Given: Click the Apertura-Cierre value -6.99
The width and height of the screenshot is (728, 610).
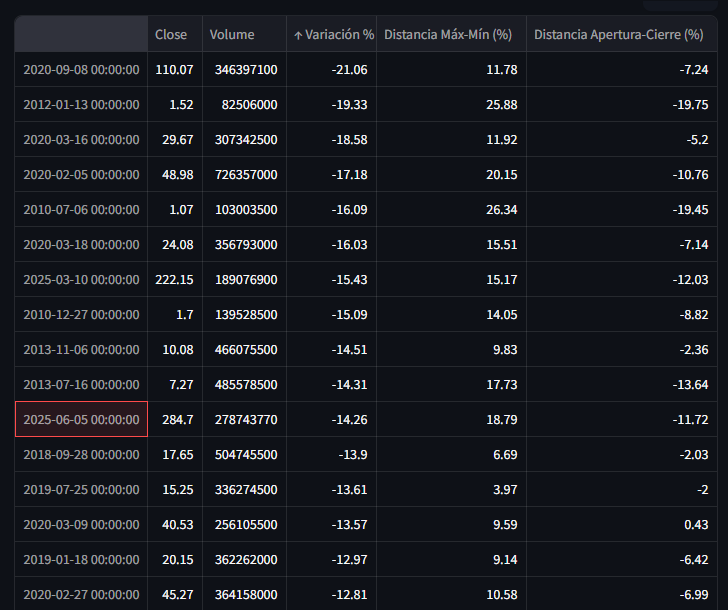Looking at the screenshot, I should (x=622, y=594).
